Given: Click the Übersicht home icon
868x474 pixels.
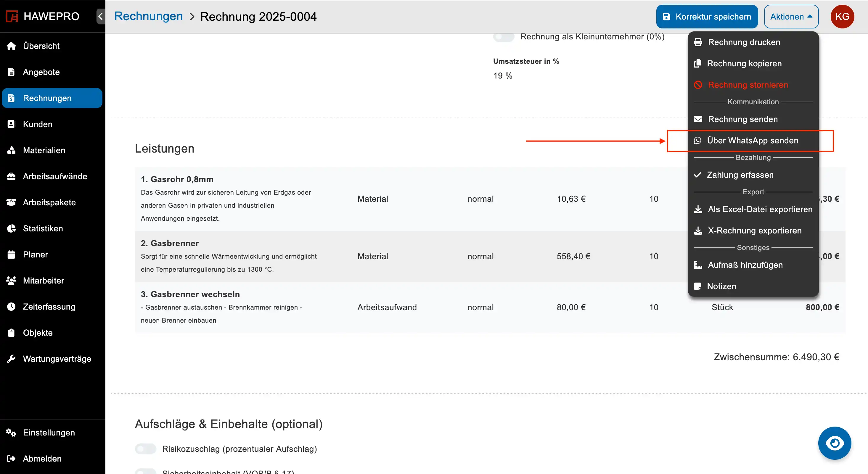Looking at the screenshot, I should click(12, 46).
